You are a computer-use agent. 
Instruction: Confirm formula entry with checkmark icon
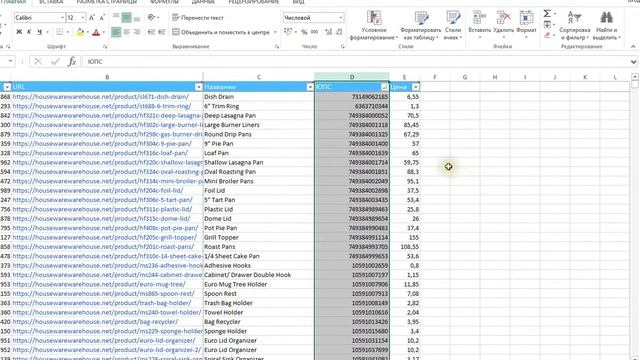[55, 62]
